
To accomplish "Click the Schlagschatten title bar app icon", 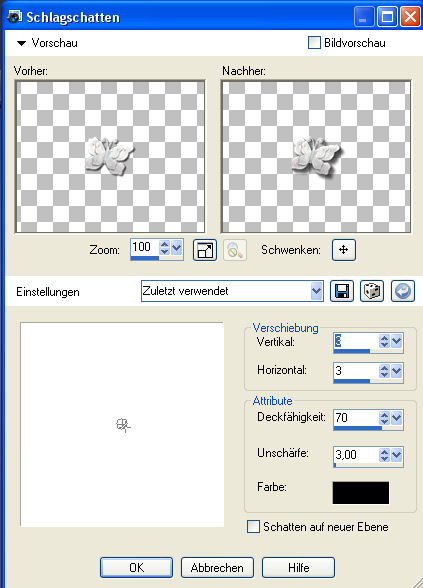I will 15,17.
